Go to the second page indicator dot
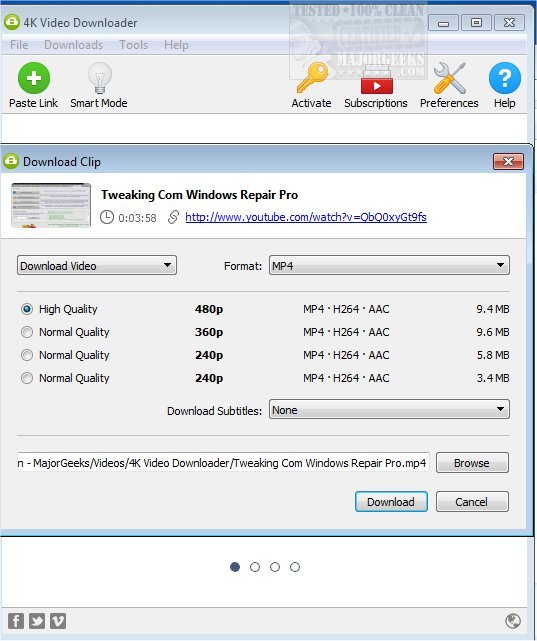The height and width of the screenshot is (641, 537). (255, 567)
